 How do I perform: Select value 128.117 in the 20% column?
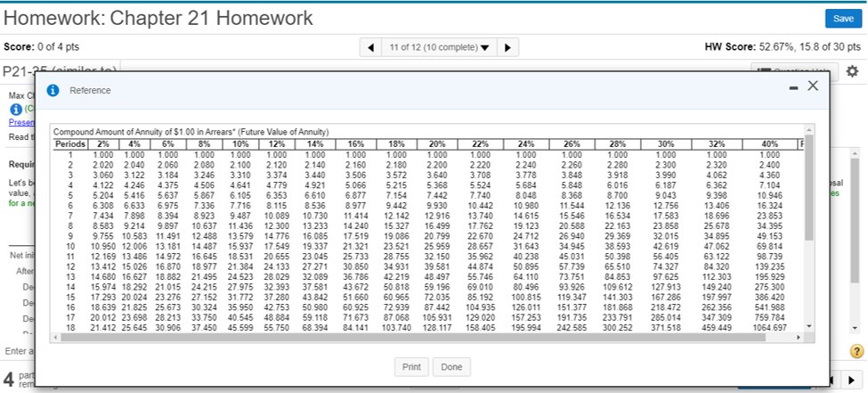(437, 328)
